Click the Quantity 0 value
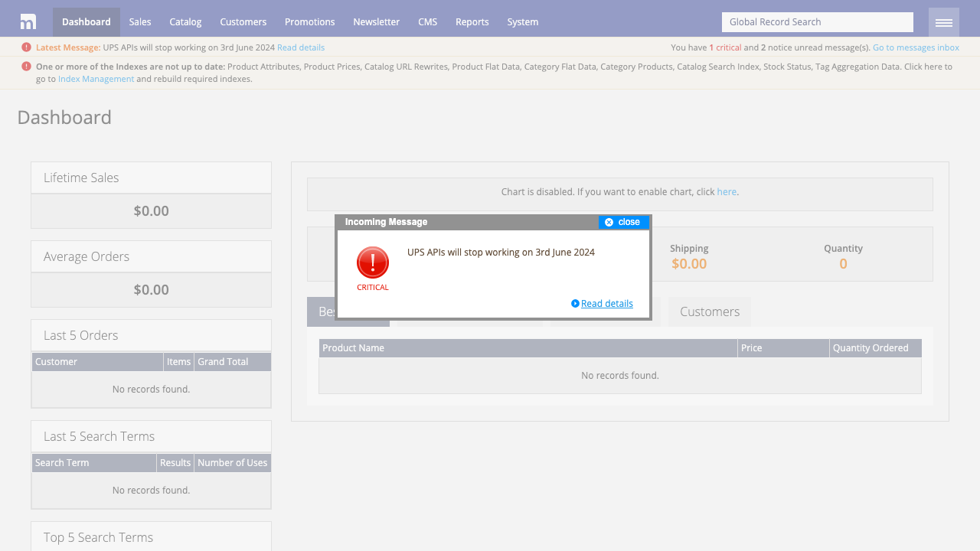The image size is (980, 551). click(843, 264)
